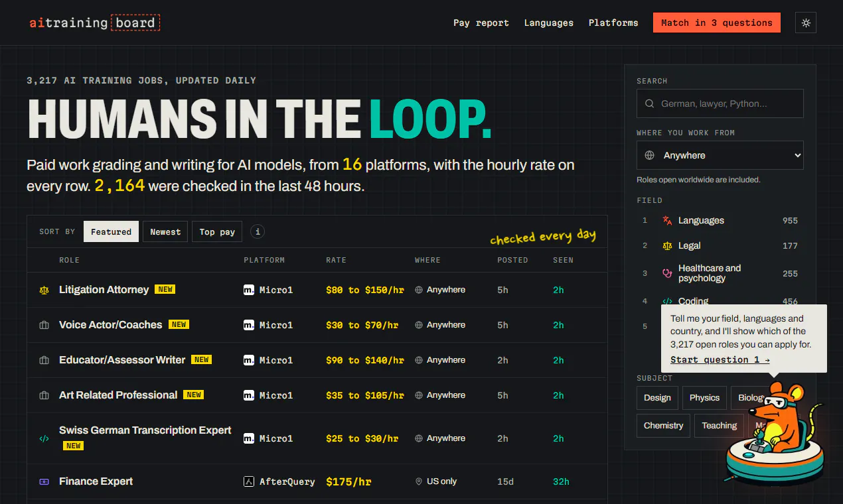
Task: Click the $80 to $150/hr rate
Action: pos(365,290)
